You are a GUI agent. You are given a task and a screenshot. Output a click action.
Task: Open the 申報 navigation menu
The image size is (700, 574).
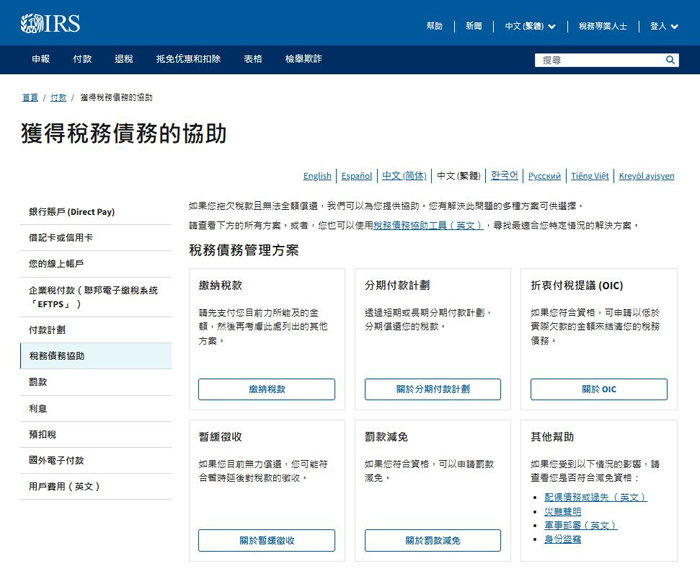pyautogui.click(x=40, y=59)
